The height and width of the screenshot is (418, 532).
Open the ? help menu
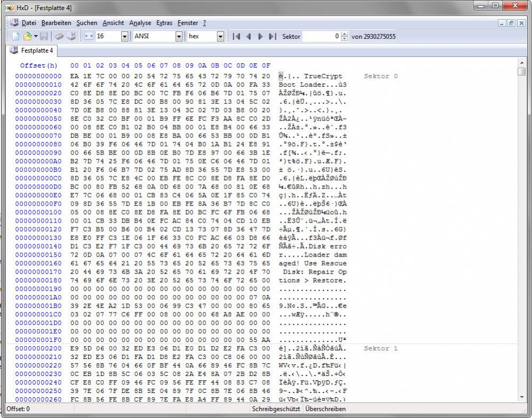(204, 23)
